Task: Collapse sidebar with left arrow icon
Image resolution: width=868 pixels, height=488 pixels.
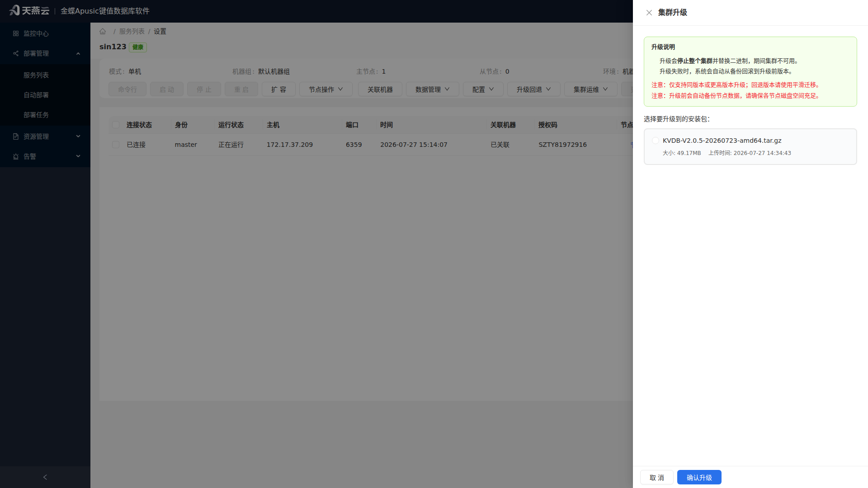Action: coord(45,477)
